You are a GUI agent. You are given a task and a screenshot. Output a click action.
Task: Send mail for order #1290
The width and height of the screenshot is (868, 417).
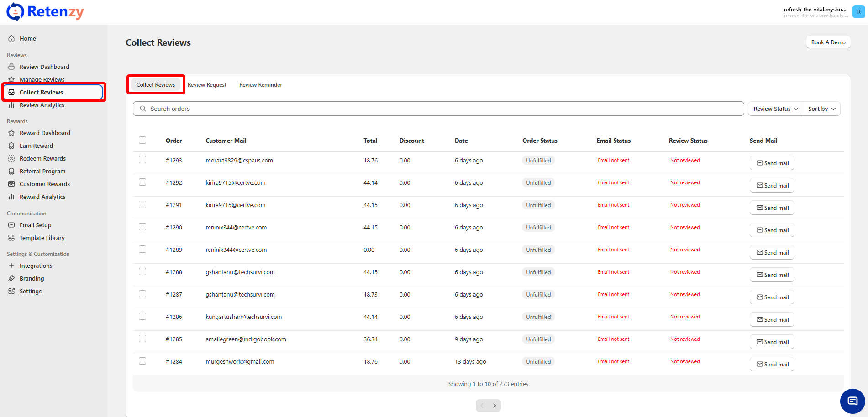click(x=772, y=230)
